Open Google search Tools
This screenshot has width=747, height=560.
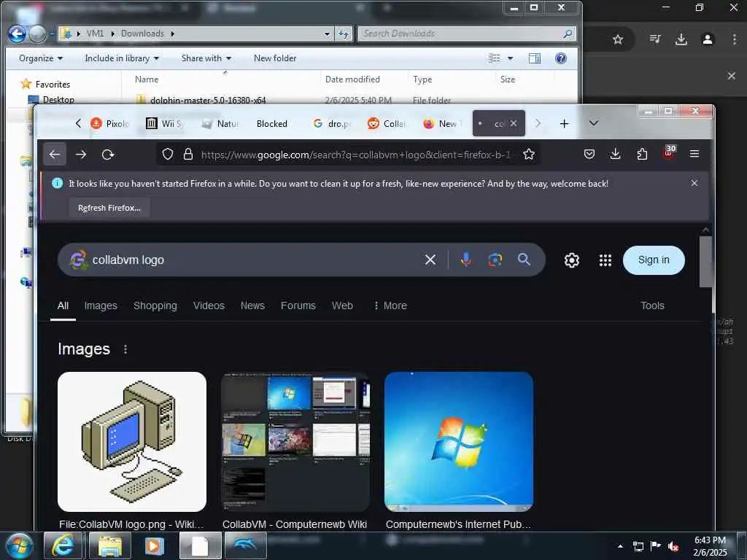tap(652, 306)
